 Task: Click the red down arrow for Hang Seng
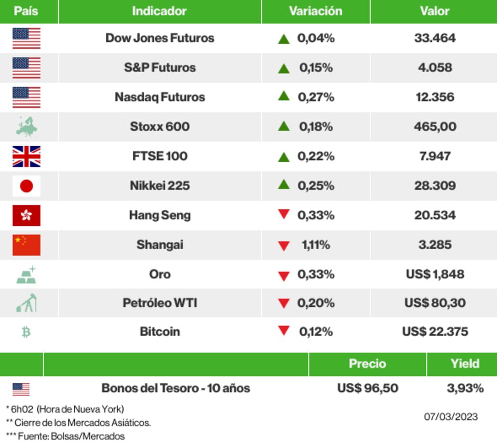pos(284,215)
